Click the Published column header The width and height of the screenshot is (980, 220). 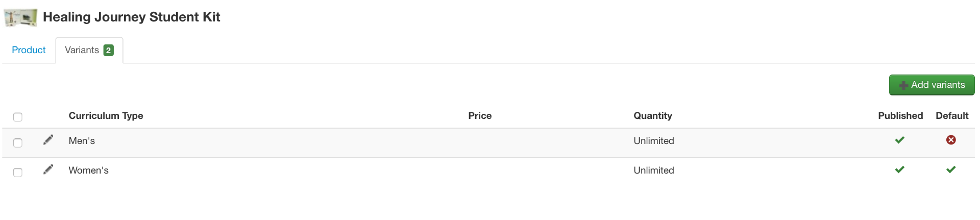(x=900, y=116)
